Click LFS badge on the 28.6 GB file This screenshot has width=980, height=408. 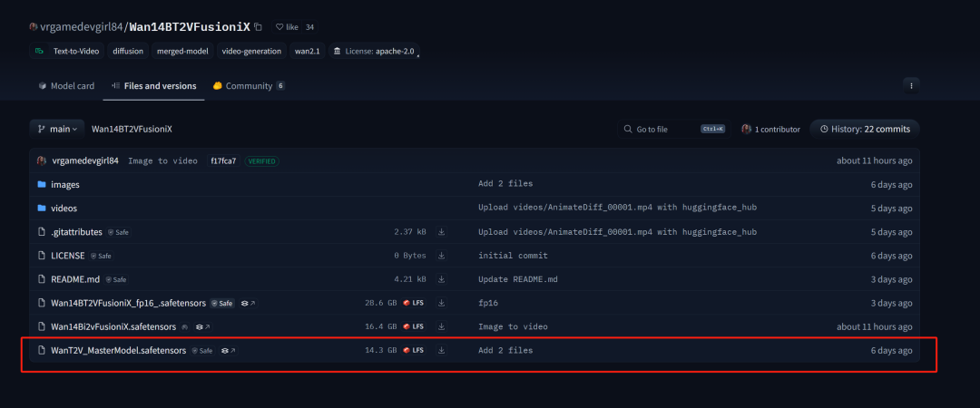(x=414, y=303)
